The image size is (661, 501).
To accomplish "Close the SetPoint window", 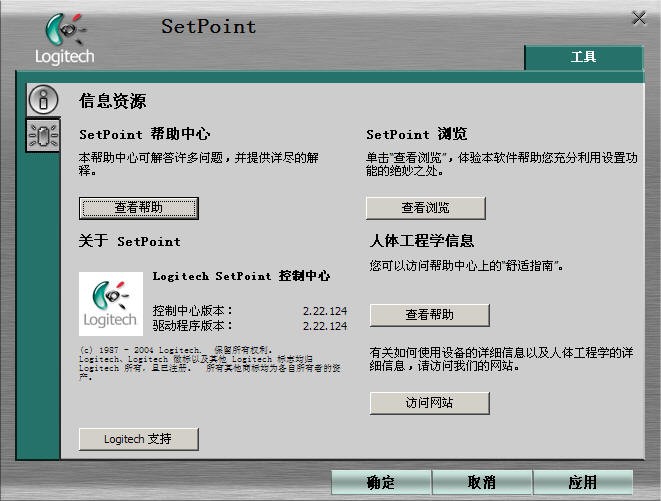I will 639,18.
